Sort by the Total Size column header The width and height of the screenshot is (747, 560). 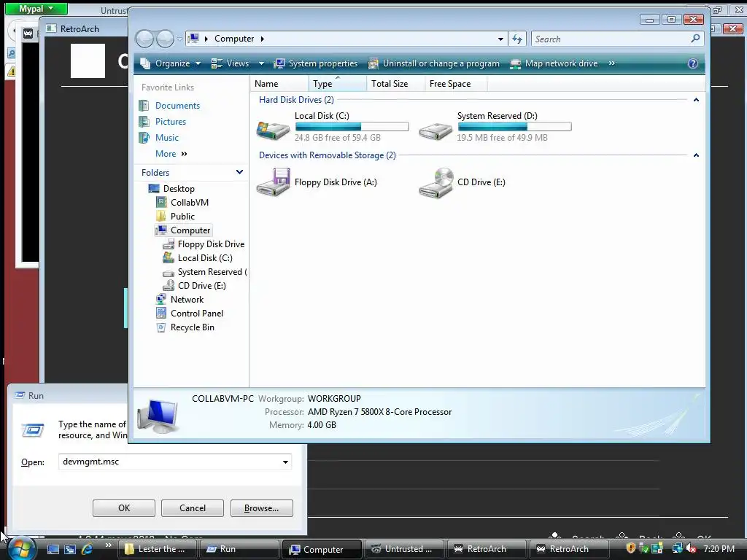pyautogui.click(x=396, y=84)
